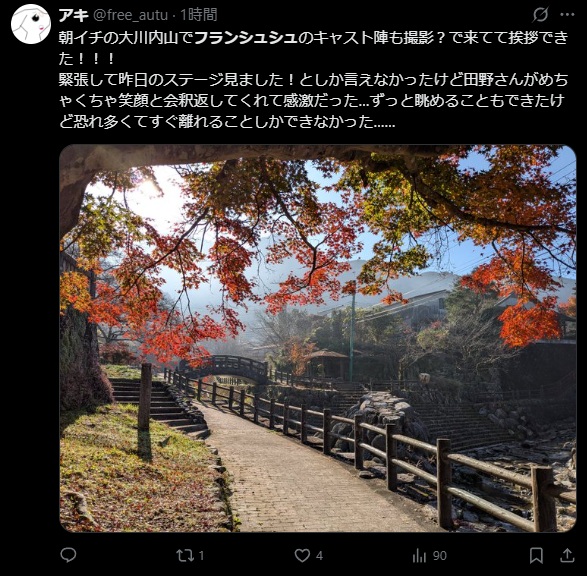The height and width of the screenshot is (576, 587).
Task: Click the display name アキ
Action: tap(73, 15)
